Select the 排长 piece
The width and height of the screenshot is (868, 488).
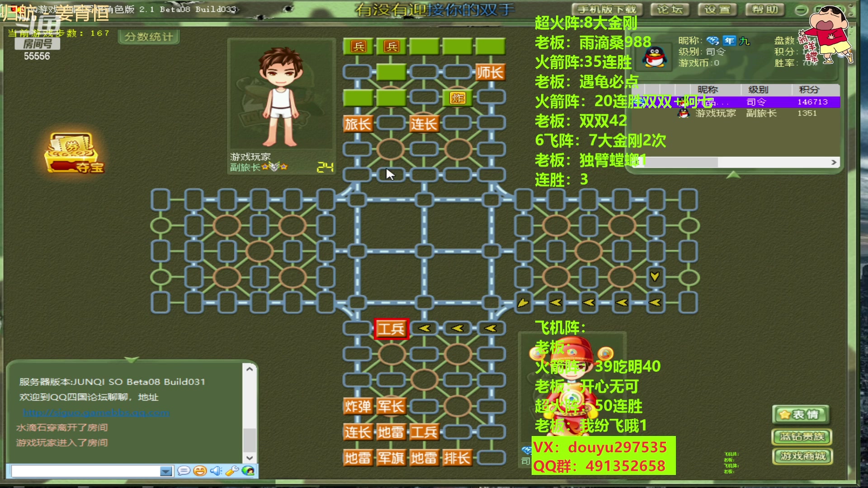coord(457,458)
